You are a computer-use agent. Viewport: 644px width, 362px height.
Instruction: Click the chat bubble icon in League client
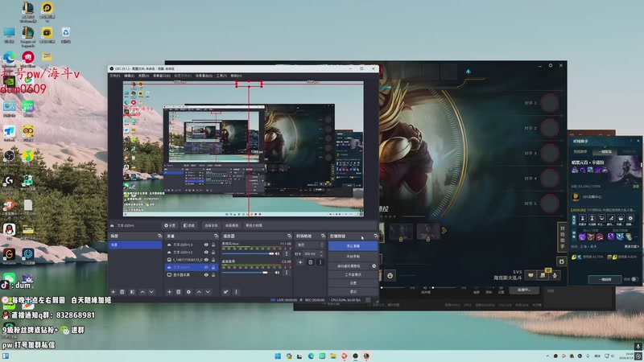(530, 275)
